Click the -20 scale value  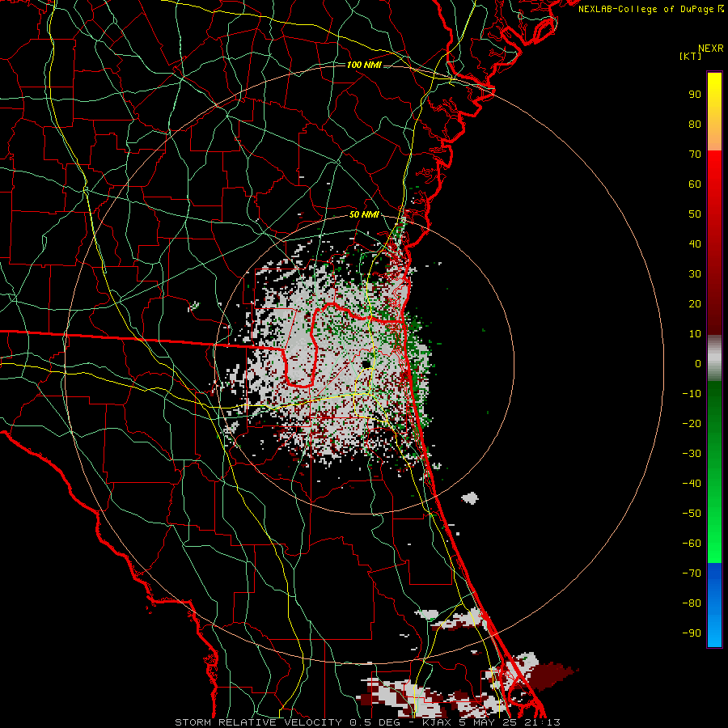[x=692, y=423]
